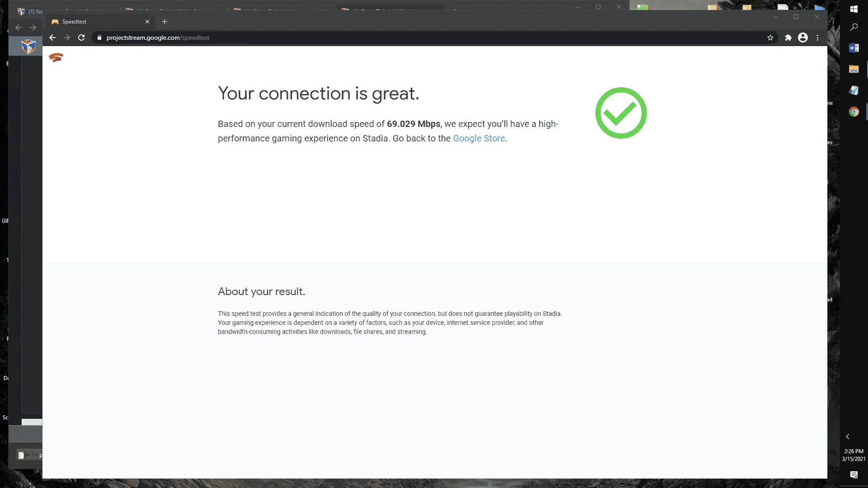Open the Google Store link
This screenshot has height=488, width=868.
479,138
